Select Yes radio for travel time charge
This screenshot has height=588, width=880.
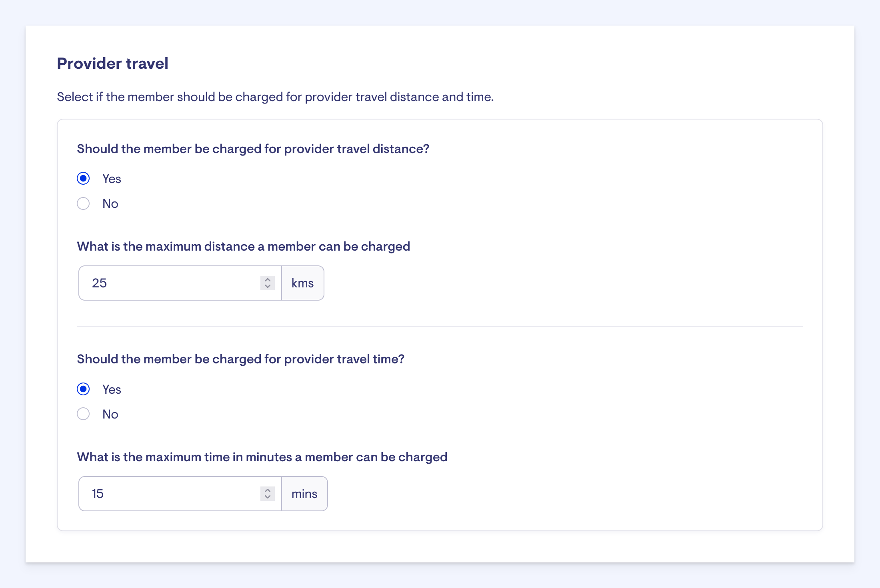pyautogui.click(x=83, y=389)
